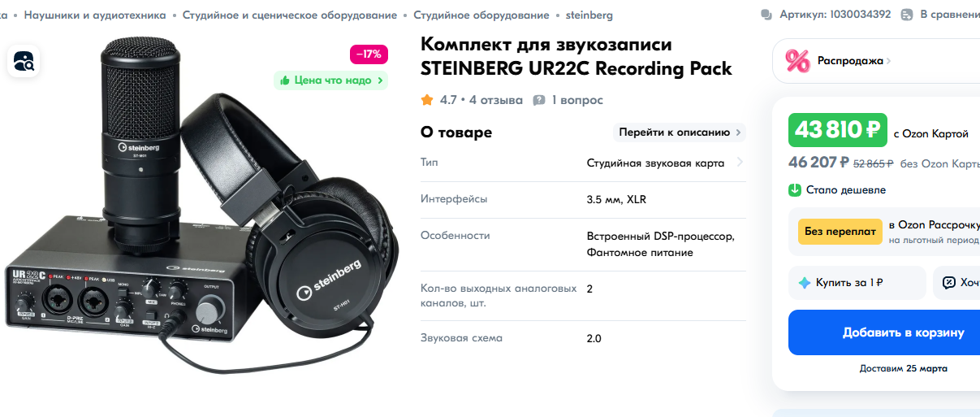Click the Артикул copy icon
Viewport: 980px width, 417px height.
(766, 15)
